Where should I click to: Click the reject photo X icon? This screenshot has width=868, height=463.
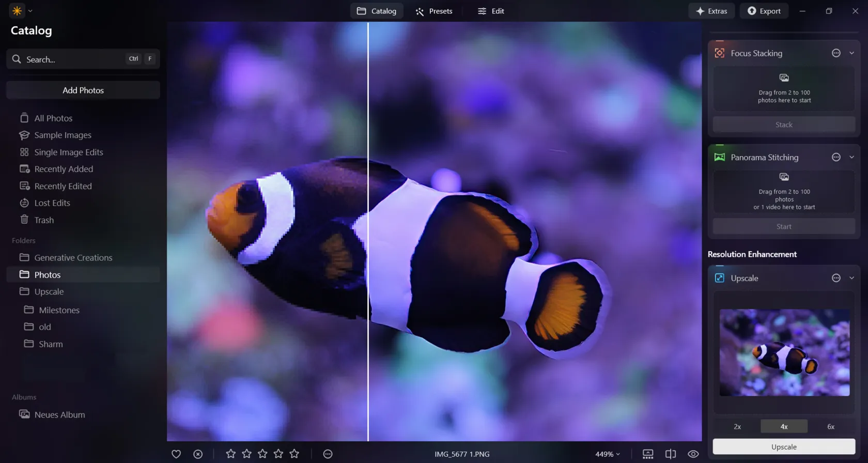198,454
